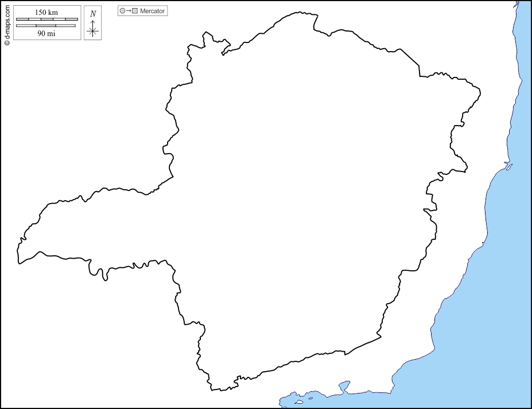Viewport: 532px width, 409px height.
Task: Click the narrow bay inlet on the south coast
Action: pos(344,386)
